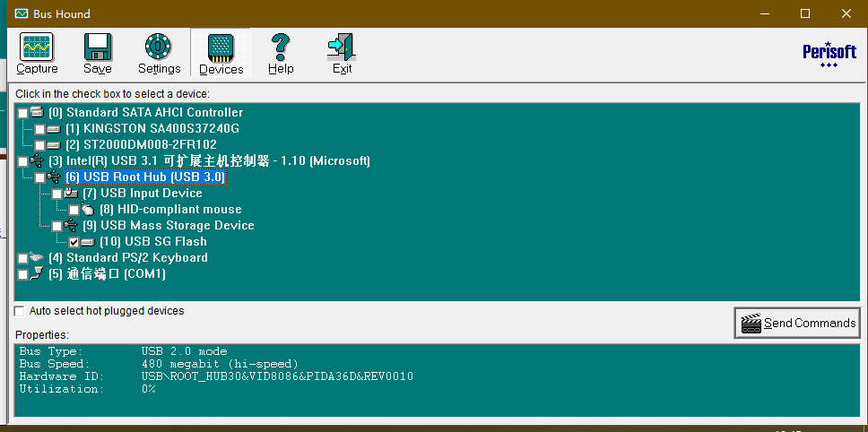Select (9) USB Mass Storage Device row
The height and width of the screenshot is (432, 868).
169,225
